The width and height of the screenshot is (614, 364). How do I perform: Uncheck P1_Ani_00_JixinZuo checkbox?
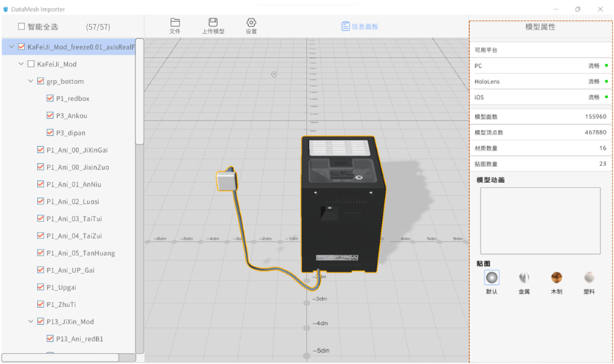41,167
